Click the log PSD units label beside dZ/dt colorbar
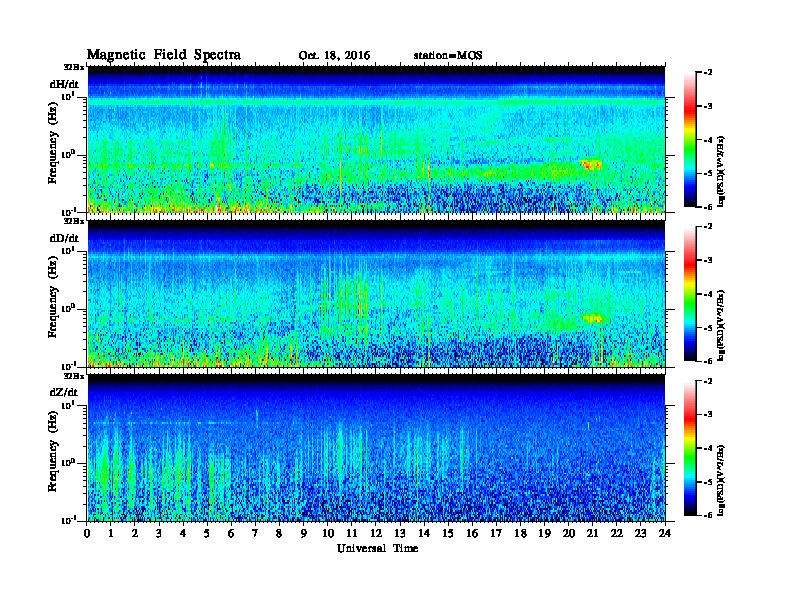The width and height of the screenshot is (792, 612). 721,480
